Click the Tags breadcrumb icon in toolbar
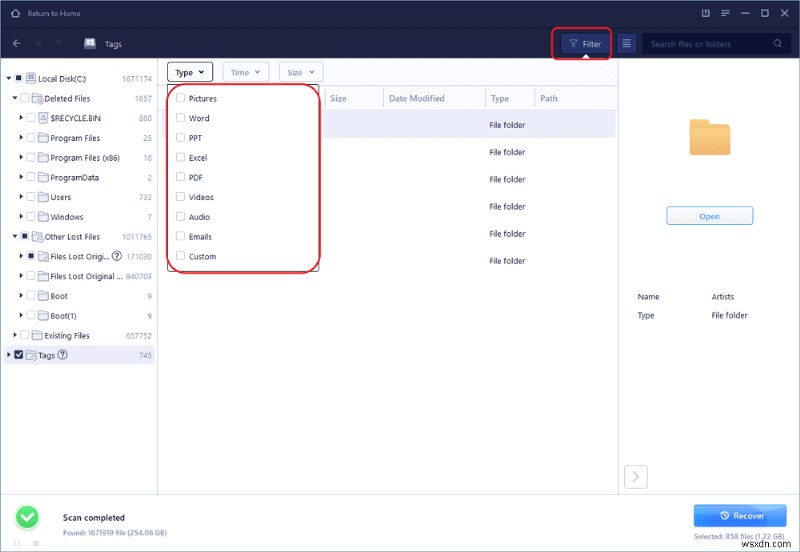 point(90,43)
